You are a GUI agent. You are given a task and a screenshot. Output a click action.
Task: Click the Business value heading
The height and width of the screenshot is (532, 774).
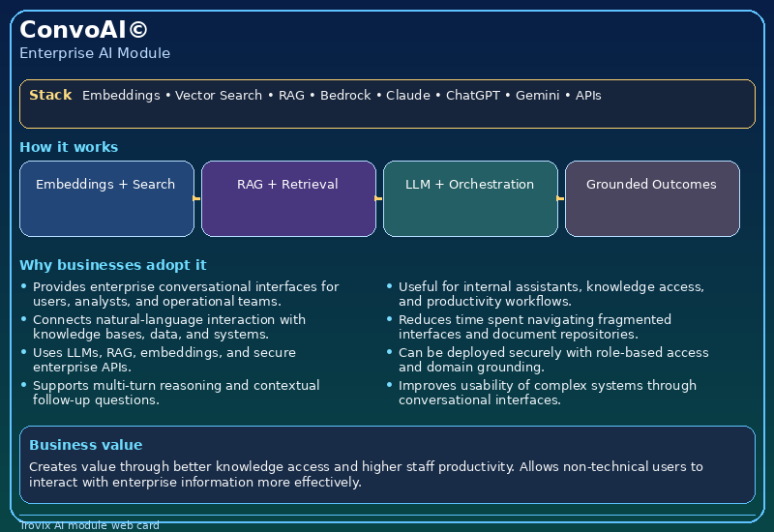point(85,445)
